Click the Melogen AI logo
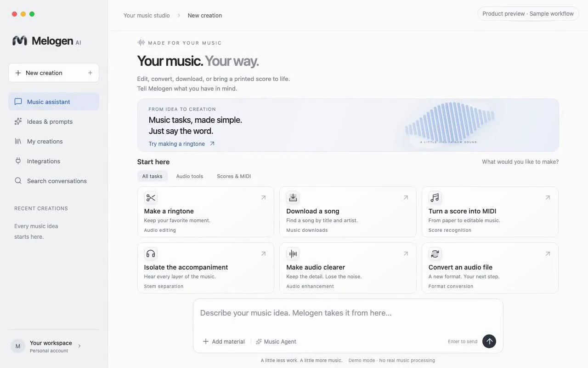 (x=46, y=41)
